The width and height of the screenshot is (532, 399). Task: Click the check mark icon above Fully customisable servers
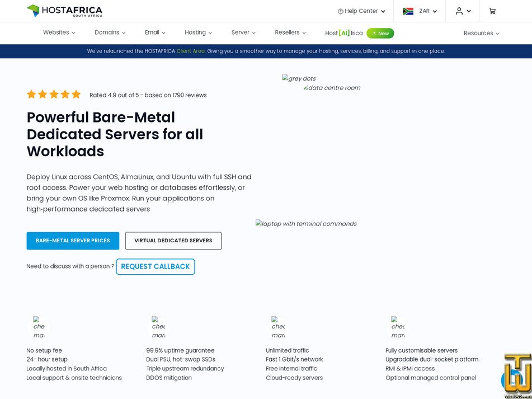pyautogui.click(x=398, y=327)
